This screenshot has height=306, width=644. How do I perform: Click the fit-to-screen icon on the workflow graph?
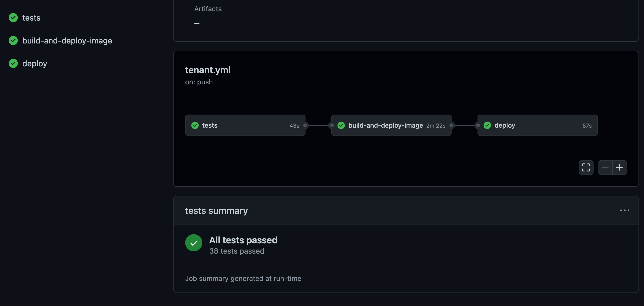pyautogui.click(x=586, y=167)
